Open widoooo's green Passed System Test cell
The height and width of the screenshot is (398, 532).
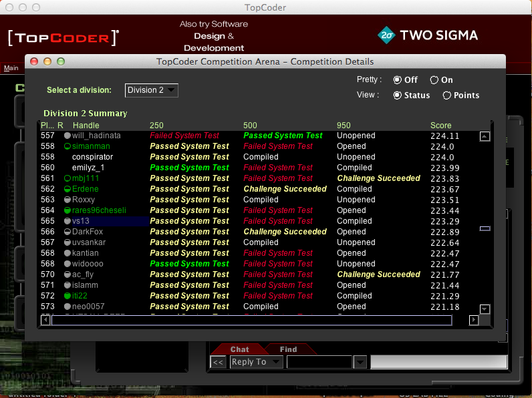click(189, 264)
